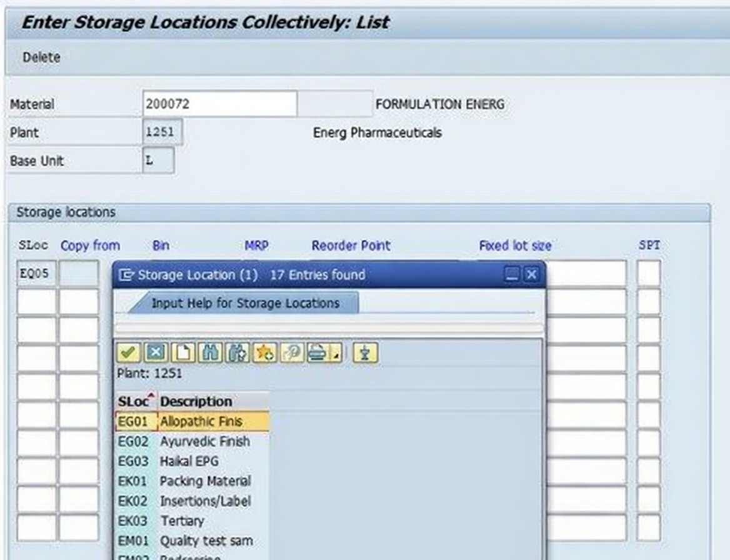Image resolution: width=730 pixels, height=560 pixels.
Task: Click the blank page New Selection icon
Action: (182, 353)
